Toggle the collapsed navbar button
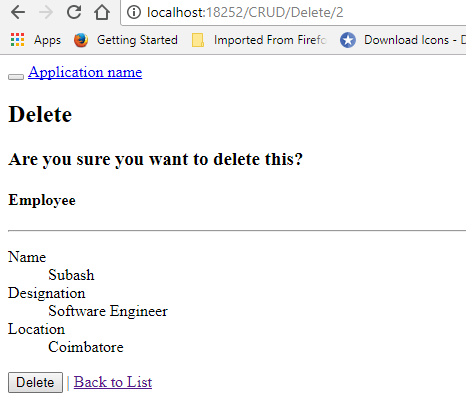Viewport: 466px width, 401px height. [16, 77]
